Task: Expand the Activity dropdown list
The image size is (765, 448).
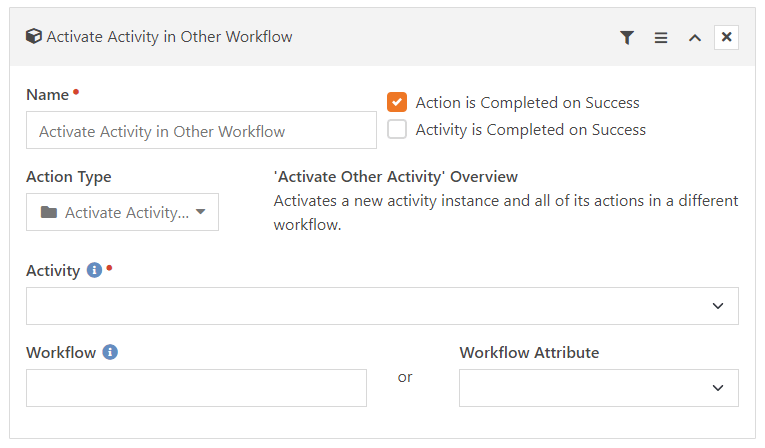Action: pyautogui.click(x=382, y=306)
